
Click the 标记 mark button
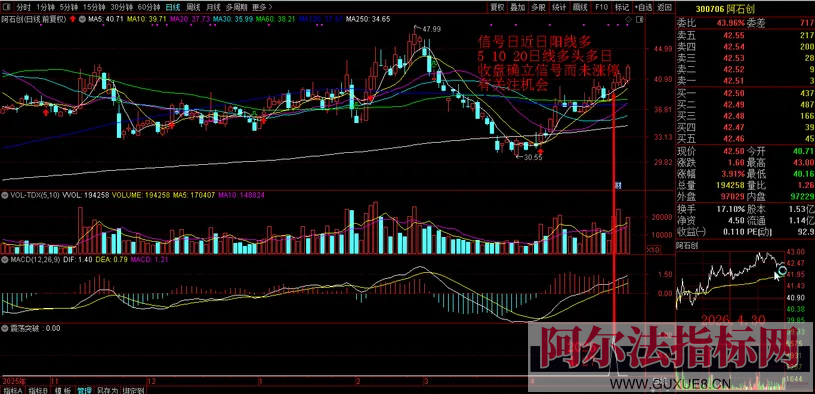(x=622, y=7)
